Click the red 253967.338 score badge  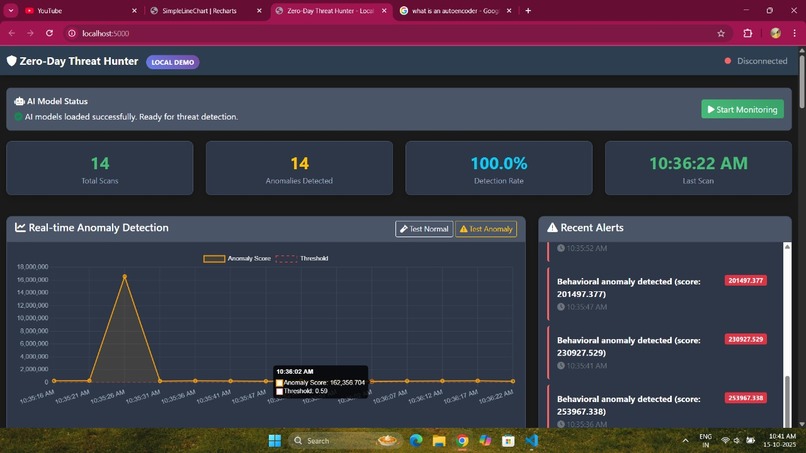745,397
